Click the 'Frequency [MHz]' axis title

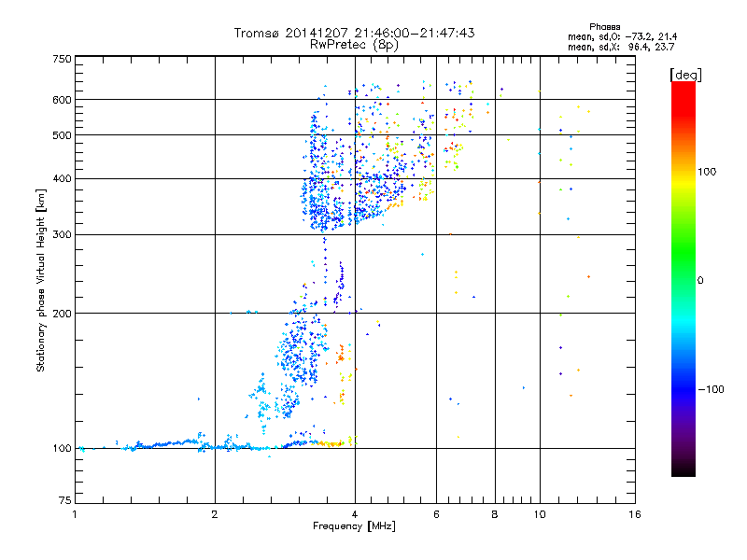(x=354, y=526)
